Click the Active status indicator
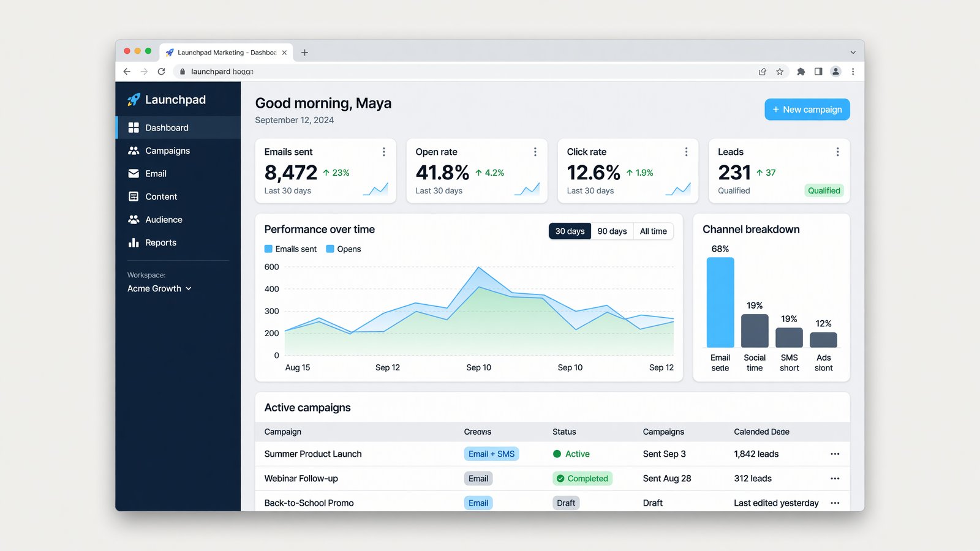The height and width of the screenshot is (551, 980). coord(571,454)
